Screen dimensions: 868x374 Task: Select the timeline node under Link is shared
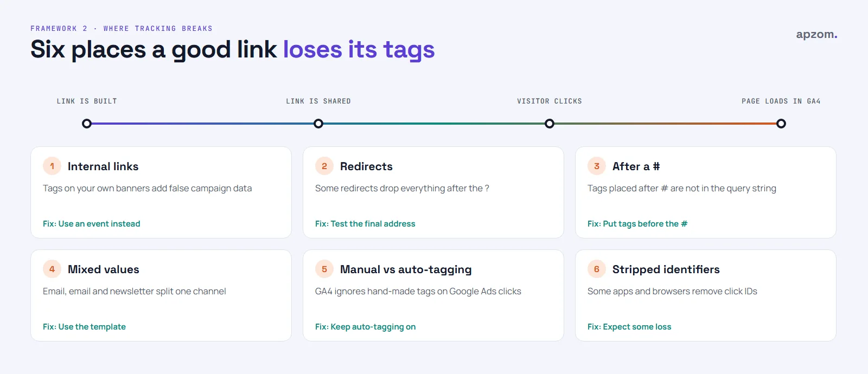318,124
